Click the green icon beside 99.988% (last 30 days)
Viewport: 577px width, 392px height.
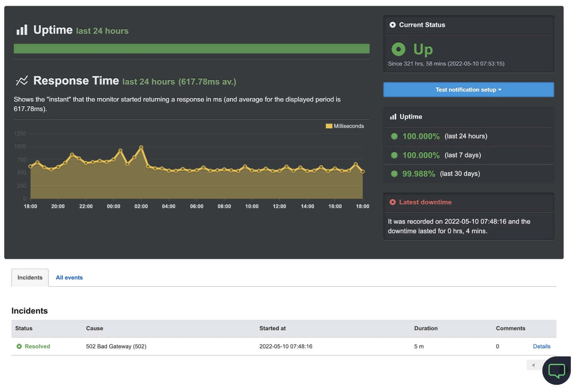coord(394,173)
